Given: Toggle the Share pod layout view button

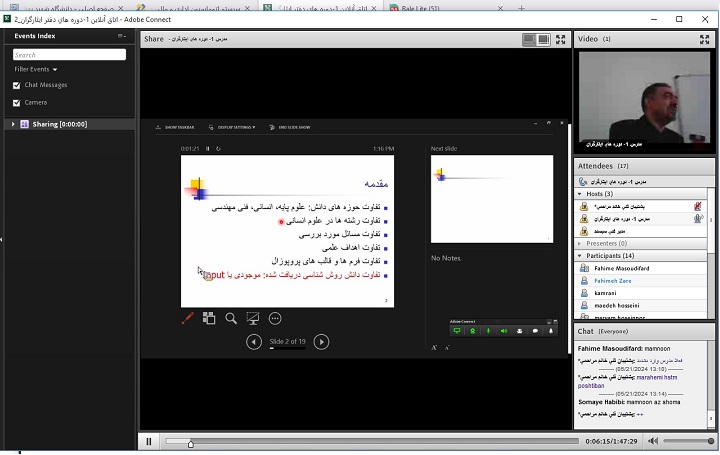Looking at the screenshot, I should (x=536, y=39).
